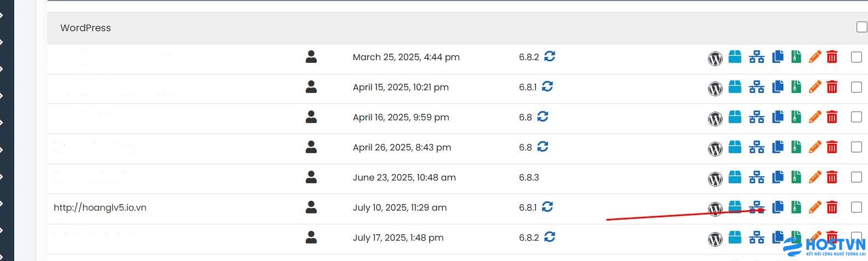This screenshot has height=261, width=868.
Task: Click red trash icon for hoanglv5.io.vn installation
Action: (832, 207)
